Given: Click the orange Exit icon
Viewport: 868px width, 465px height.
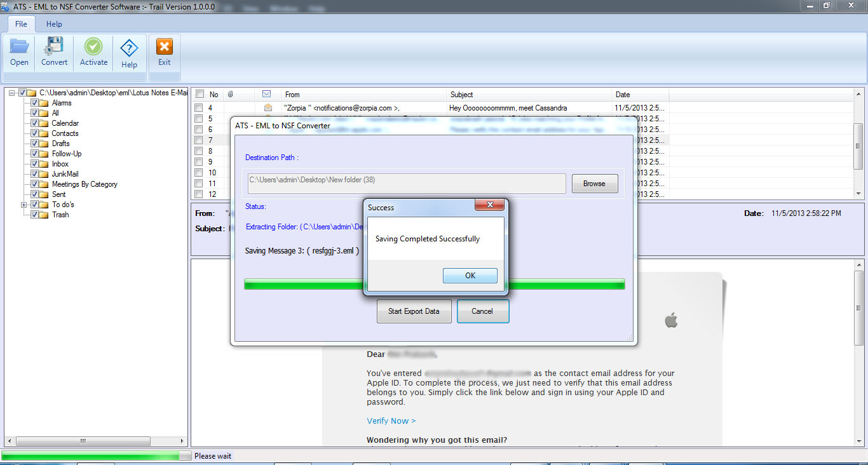Looking at the screenshot, I should point(165,46).
